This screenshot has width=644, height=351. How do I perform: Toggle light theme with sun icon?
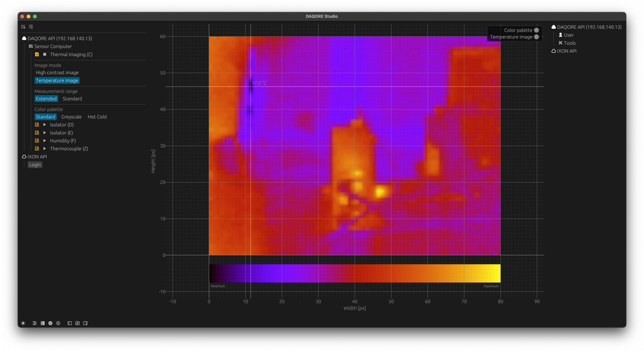point(23,323)
